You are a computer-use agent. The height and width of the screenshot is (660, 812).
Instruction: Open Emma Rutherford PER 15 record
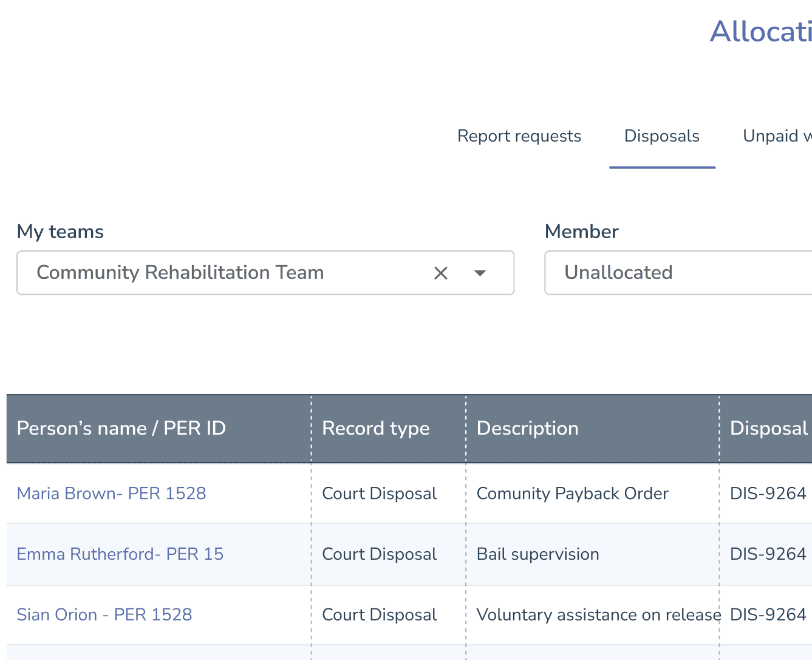click(x=120, y=554)
